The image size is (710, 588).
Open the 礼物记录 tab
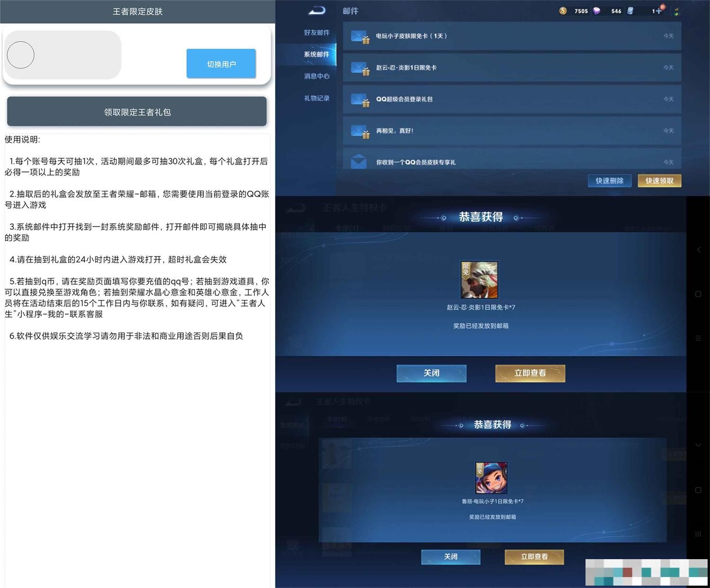[x=317, y=98]
